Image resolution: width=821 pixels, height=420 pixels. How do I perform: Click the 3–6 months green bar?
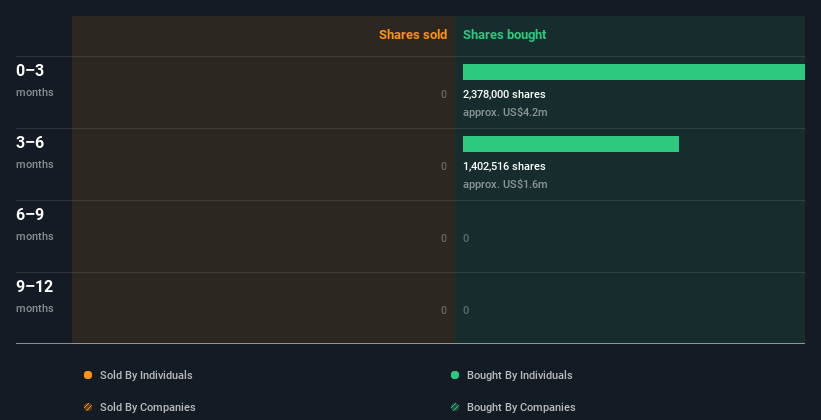pos(570,144)
